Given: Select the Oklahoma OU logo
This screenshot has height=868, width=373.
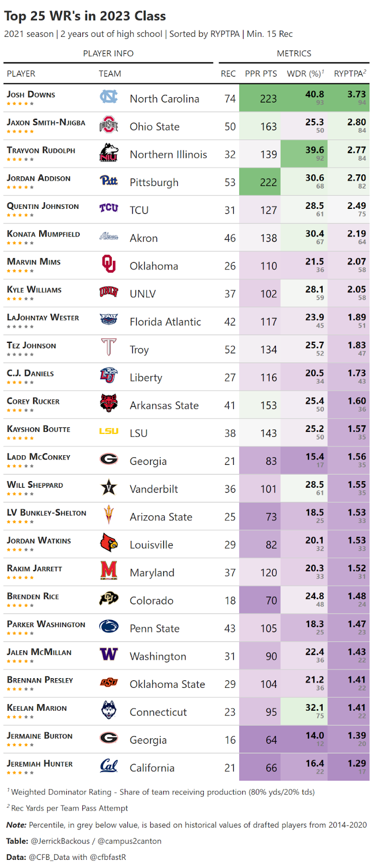Looking at the screenshot, I should (x=108, y=264).
